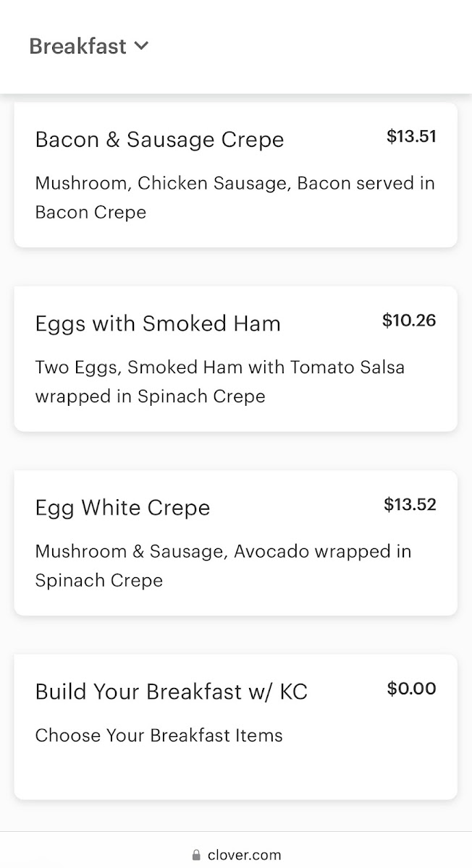Click 'Spinach Crepe' line under Egg White Crepe
472x868 pixels.
tap(98, 580)
